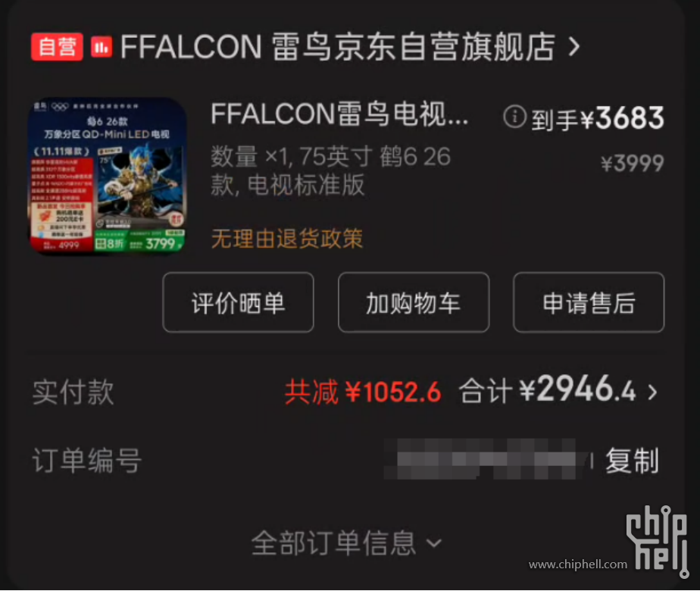Click the chevron beside 全部订单信息
This screenshot has width=700, height=591.
[x=434, y=543]
